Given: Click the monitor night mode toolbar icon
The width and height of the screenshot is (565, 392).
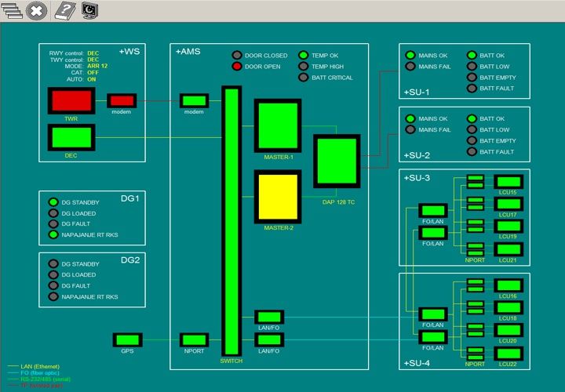Looking at the screenshot, I should click(x=90, y=10).
